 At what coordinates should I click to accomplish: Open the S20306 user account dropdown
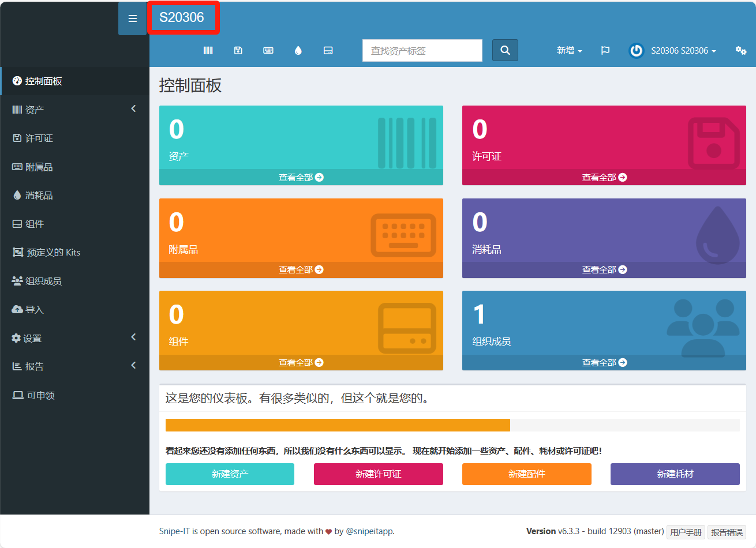click(x=673, y=51)
